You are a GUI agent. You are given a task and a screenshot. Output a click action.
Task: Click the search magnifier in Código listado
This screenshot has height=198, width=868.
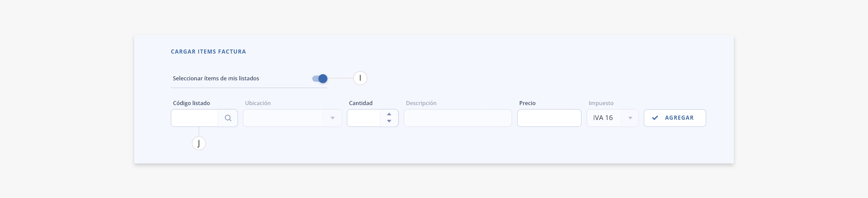click(x=228, y=118)
